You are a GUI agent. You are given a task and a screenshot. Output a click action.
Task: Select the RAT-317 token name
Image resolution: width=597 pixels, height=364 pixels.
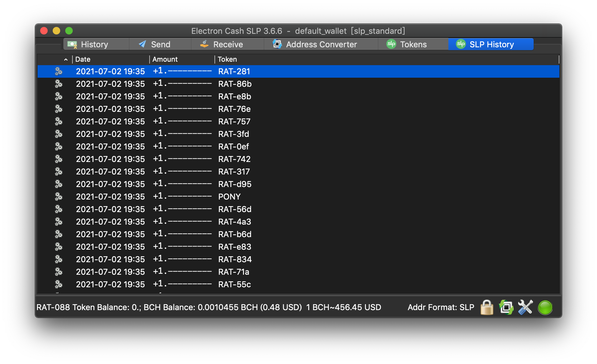234,172
